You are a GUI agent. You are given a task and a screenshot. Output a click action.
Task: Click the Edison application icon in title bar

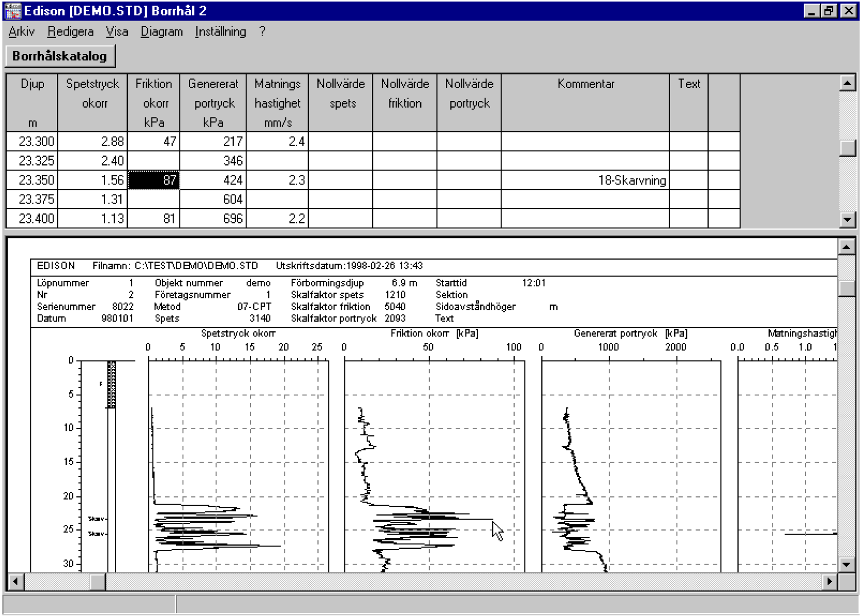click(12, 11)
